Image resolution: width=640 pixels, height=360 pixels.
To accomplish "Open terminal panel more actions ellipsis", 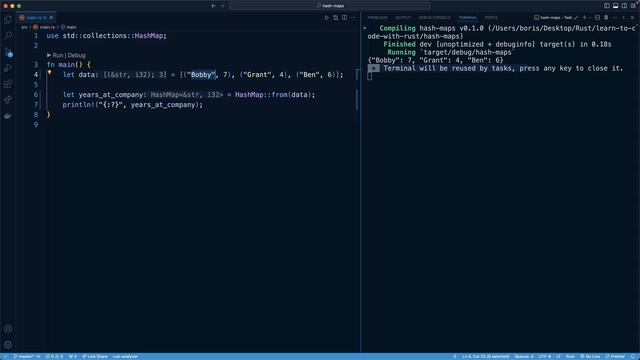I will (x=615, y=18).
